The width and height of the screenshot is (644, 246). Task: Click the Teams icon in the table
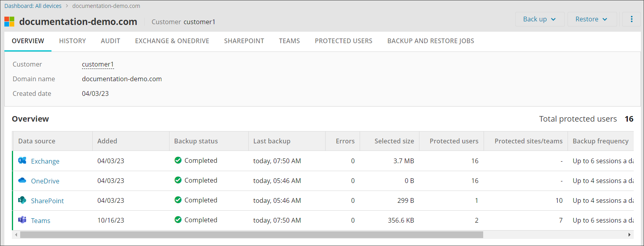click(22, 220)
